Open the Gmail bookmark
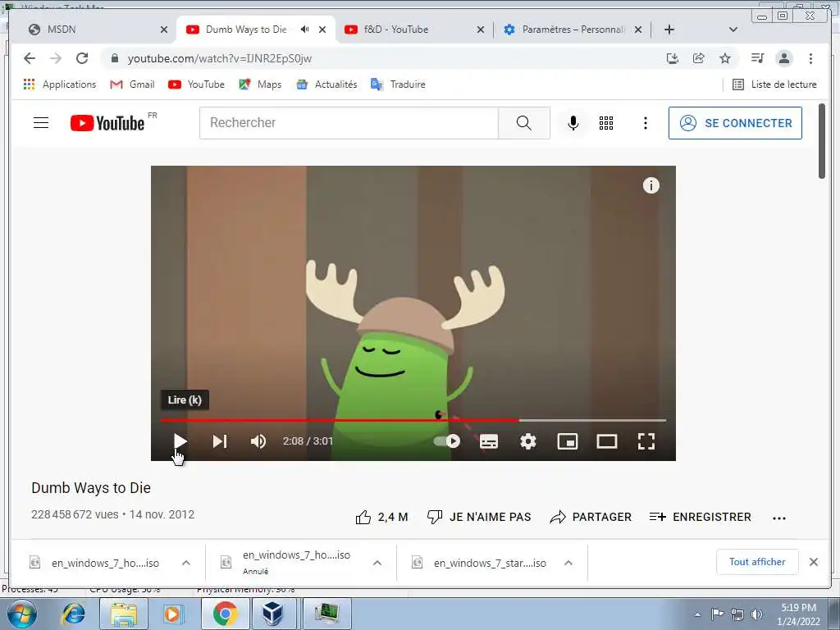This screenshot has height=630, width=840. click(132, 84)
